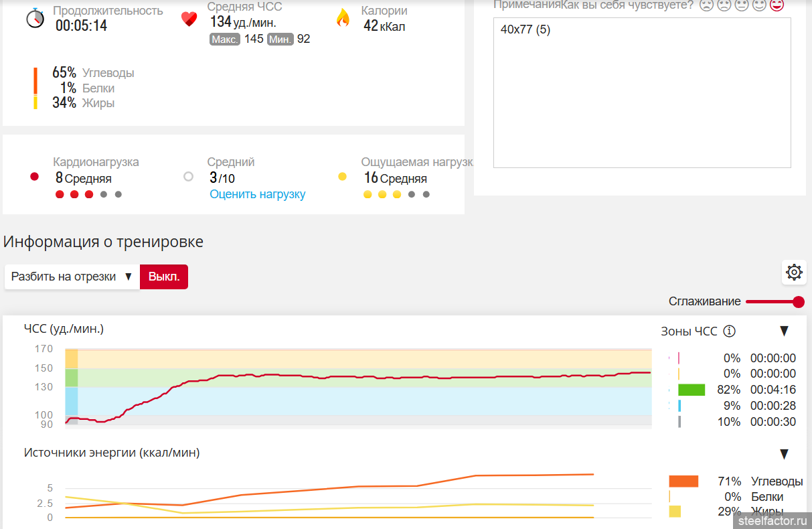The image size is (812, 529).
Task: Collapse the energy sources legend arrow
Action: [x=784, y=454]
